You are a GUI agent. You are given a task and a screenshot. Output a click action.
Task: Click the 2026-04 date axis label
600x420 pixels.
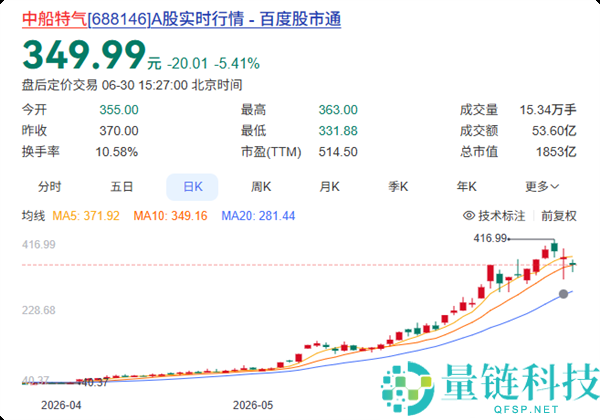pos(61,405)
